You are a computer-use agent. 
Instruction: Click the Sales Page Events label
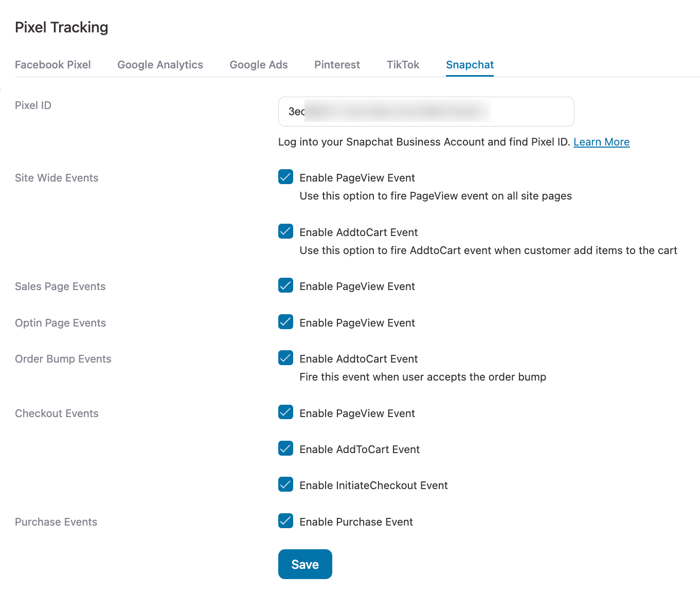coord(60,286)
